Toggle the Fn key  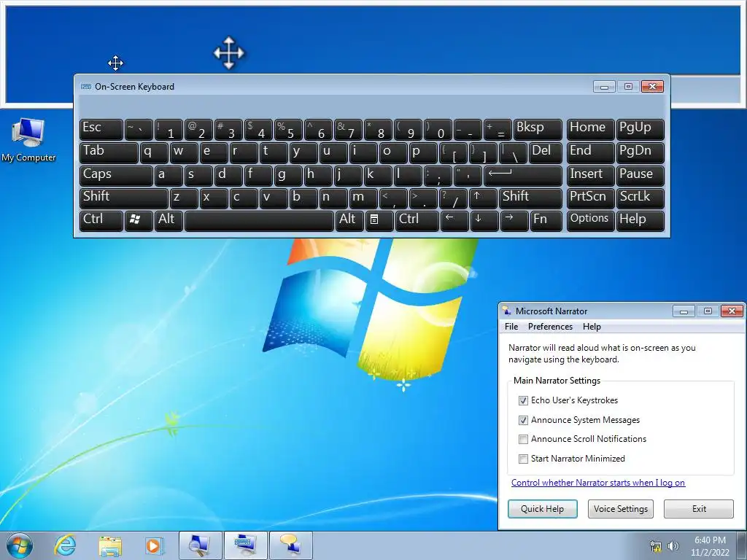[x=546, y=221]
